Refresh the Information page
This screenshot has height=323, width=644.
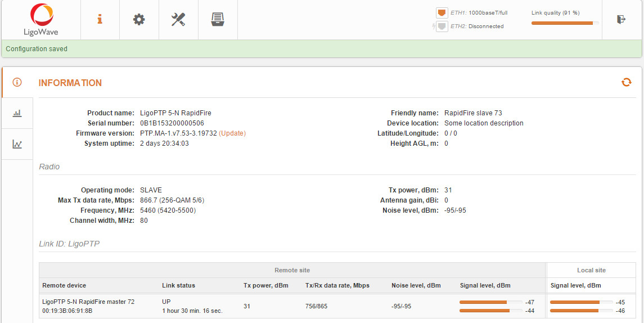(626, 83)
